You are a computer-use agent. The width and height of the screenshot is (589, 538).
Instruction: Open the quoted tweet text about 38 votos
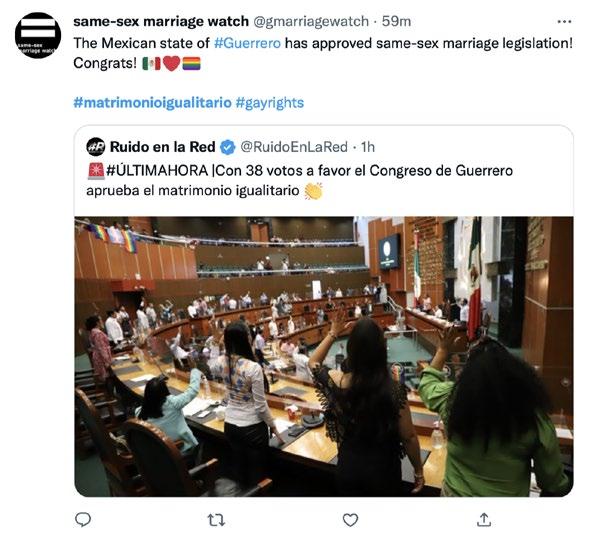(299, 180)
